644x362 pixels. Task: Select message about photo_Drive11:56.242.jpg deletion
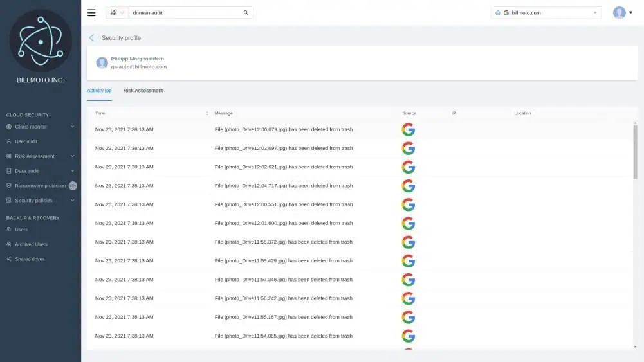283,298
